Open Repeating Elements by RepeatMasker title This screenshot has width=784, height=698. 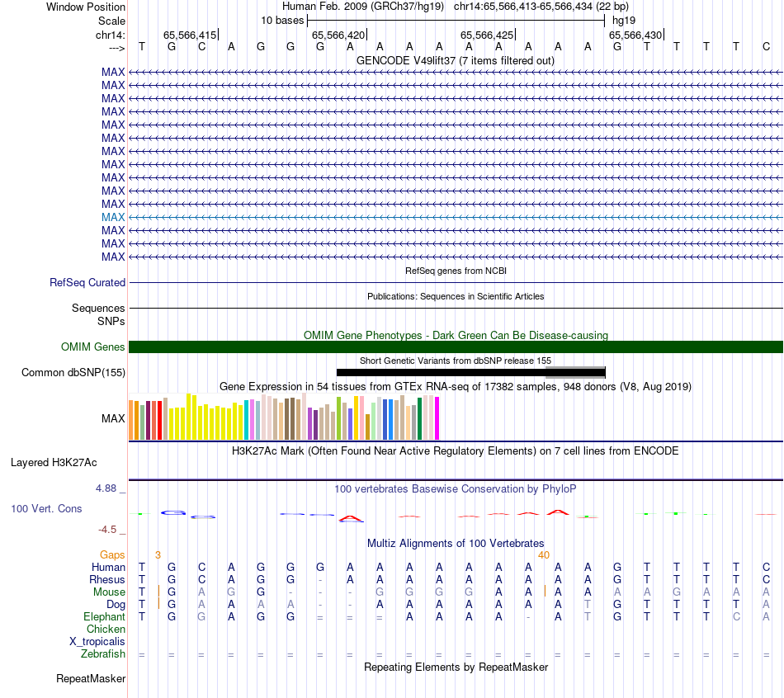click(456, 667)
